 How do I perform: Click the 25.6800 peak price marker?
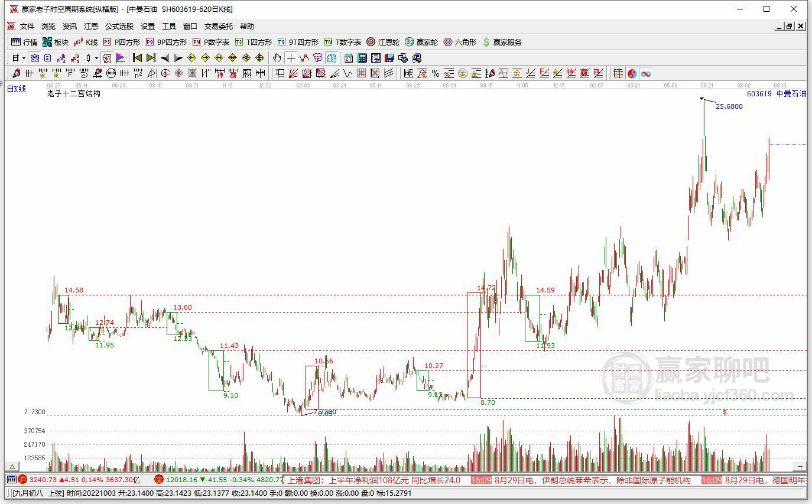pyautogui.click(x=729, y=106)
